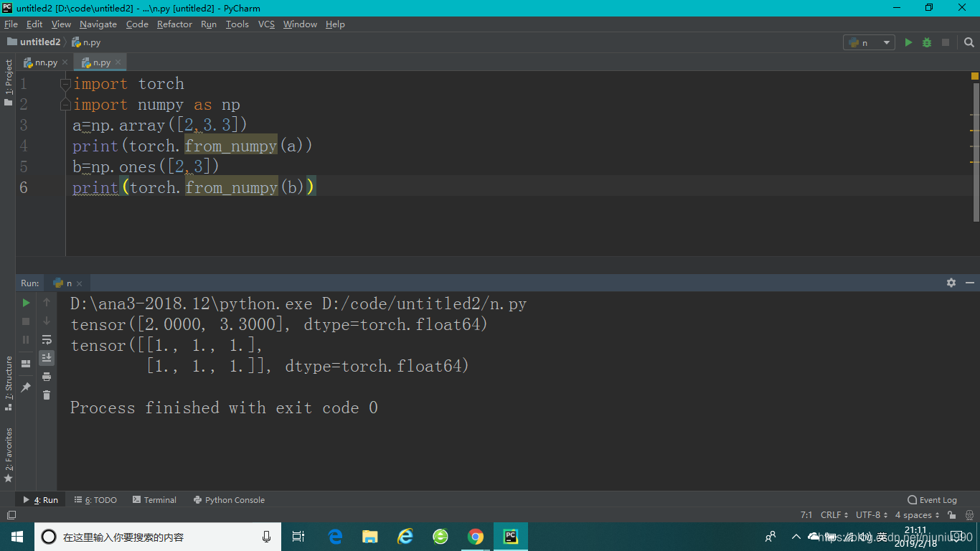Toggle Soft-Wrap in Run console
The height and width of the screenshot is (551, 980).
coord(47,339)
